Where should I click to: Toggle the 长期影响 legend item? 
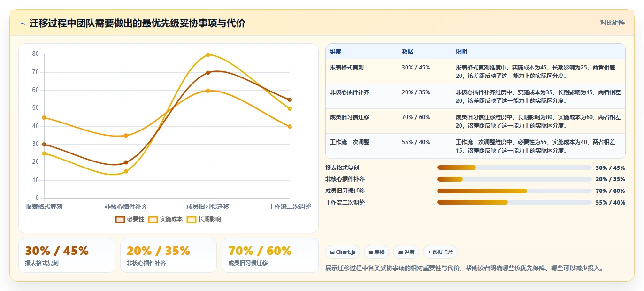(204, 219)
